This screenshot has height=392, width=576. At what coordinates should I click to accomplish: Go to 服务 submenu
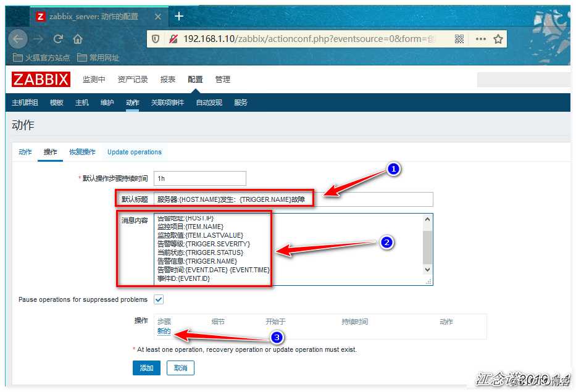241,102
